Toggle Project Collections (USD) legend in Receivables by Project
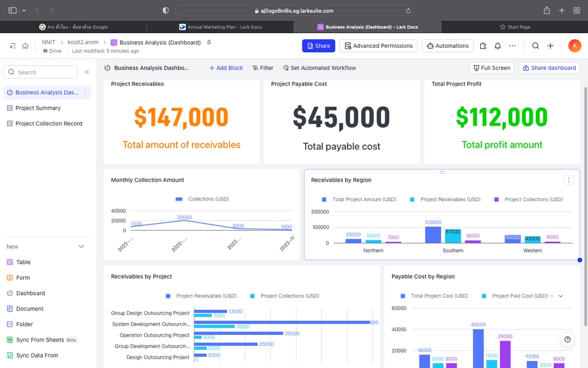The width and height of the screenshot is (588, 368). coord(285,296)
